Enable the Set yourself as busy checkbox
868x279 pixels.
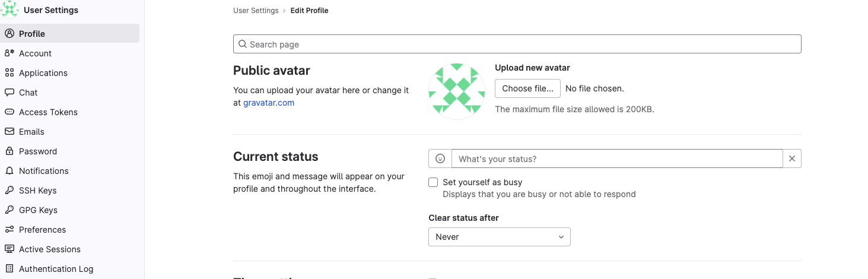(x=434, y=182)
